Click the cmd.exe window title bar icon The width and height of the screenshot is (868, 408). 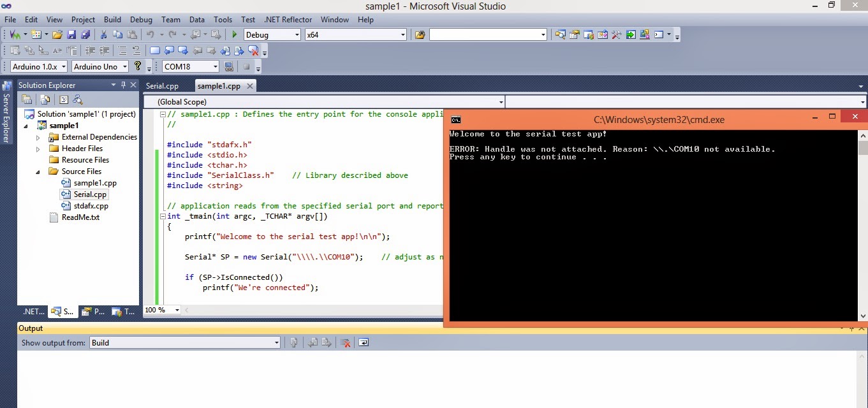(x=455, y=119)
